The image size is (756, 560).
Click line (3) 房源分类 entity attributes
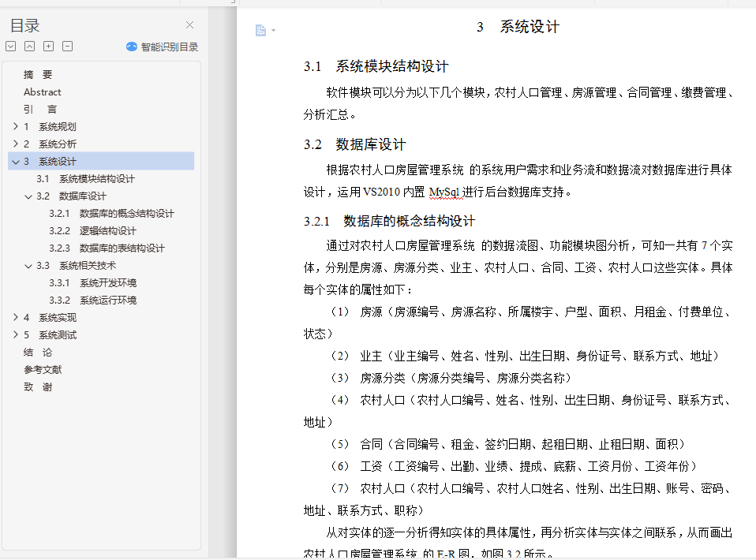451,379
